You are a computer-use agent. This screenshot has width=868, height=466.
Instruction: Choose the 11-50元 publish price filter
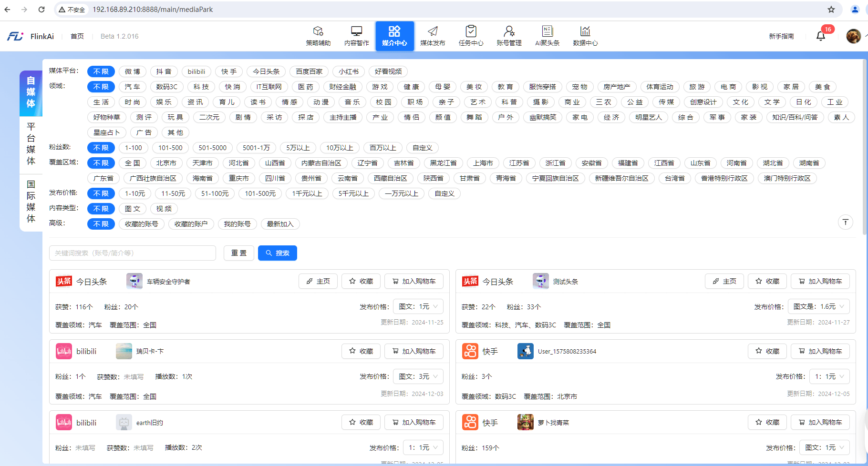[173, 193]
